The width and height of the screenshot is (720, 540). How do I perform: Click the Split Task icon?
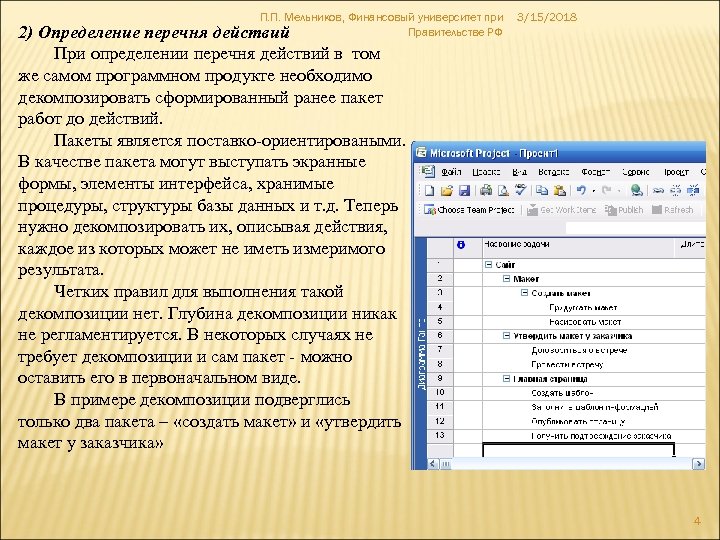coord(693,190)
